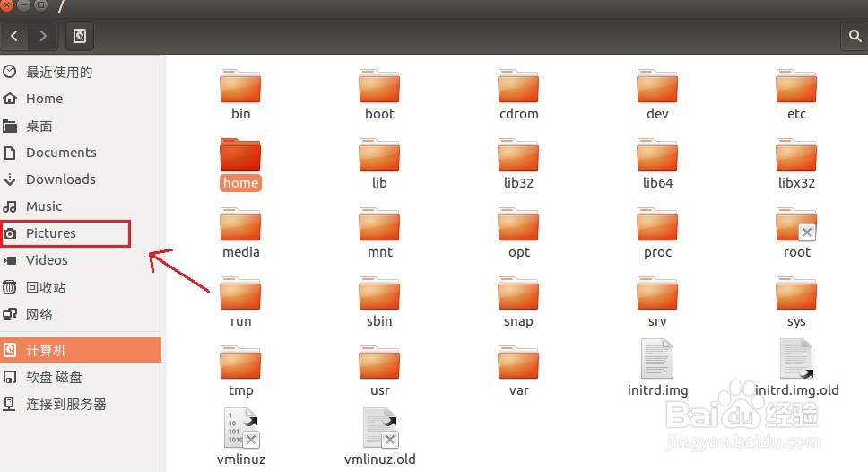Select the media folder icon

tap(240, 224)
